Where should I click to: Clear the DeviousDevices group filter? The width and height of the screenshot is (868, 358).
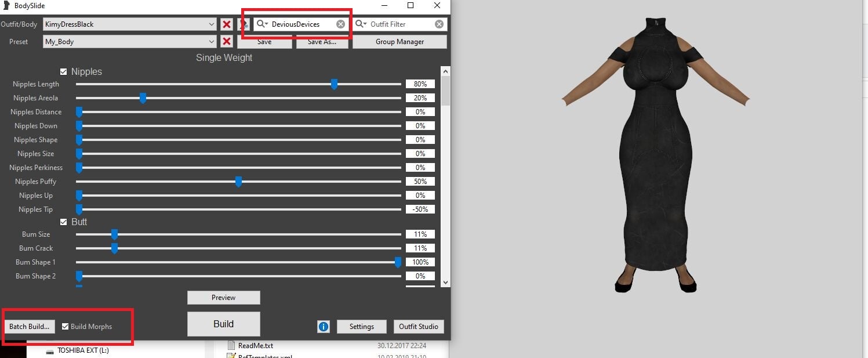click(341, 24)
